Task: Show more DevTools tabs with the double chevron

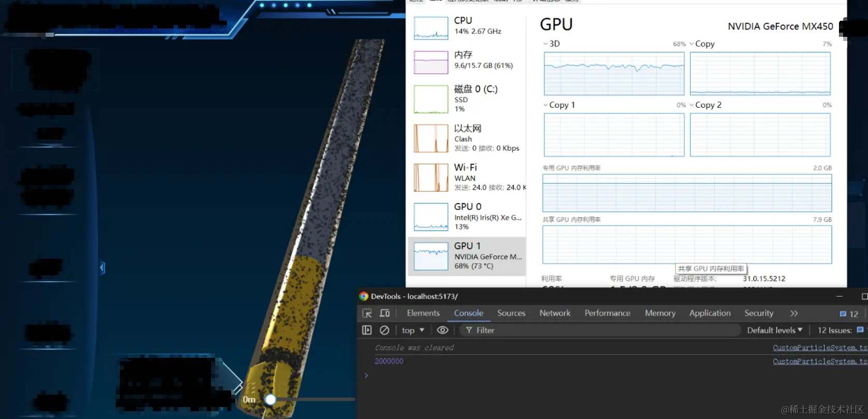Action: 794,313
